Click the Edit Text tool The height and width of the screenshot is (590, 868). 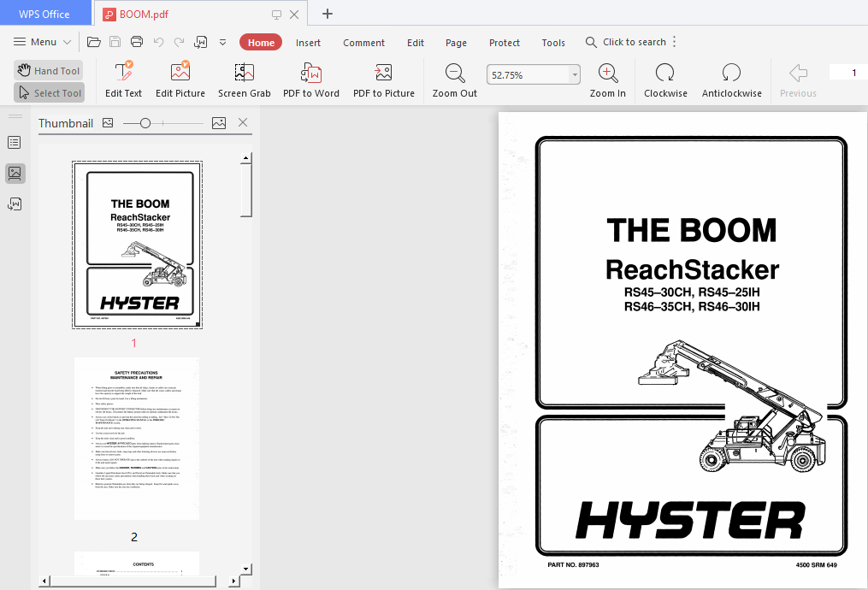(123, 80)
